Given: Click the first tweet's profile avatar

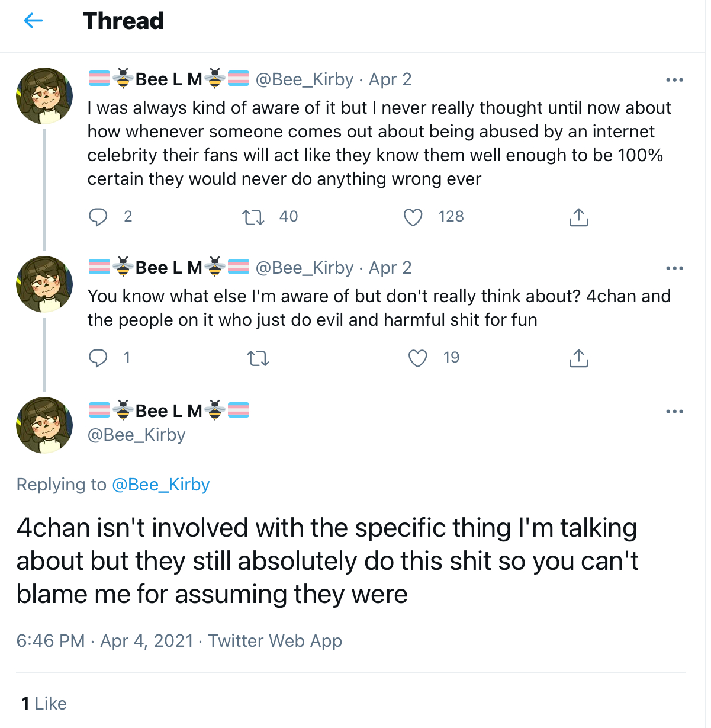Looking at the screenshot, I should click(x=44, y=96).
